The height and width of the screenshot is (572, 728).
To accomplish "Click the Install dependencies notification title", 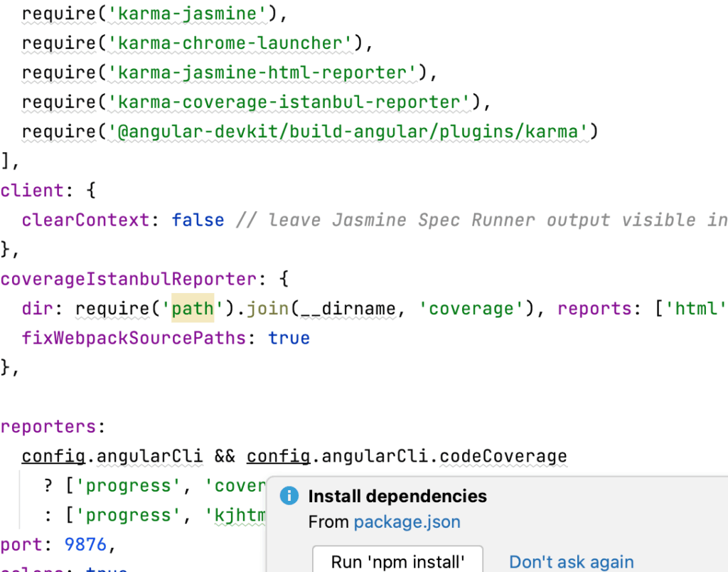I will [397, 496].
